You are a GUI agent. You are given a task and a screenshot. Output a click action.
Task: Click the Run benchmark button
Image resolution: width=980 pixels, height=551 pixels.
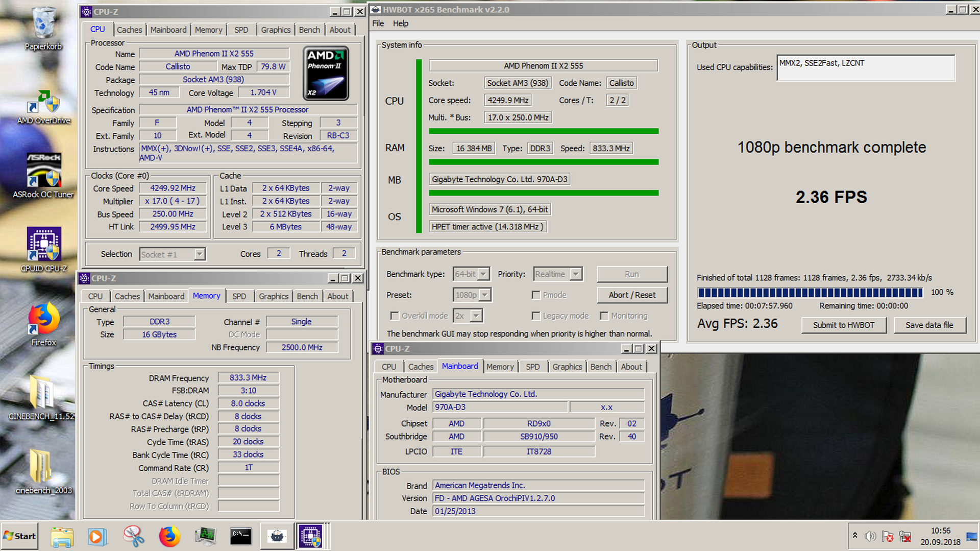click(632, 274)
